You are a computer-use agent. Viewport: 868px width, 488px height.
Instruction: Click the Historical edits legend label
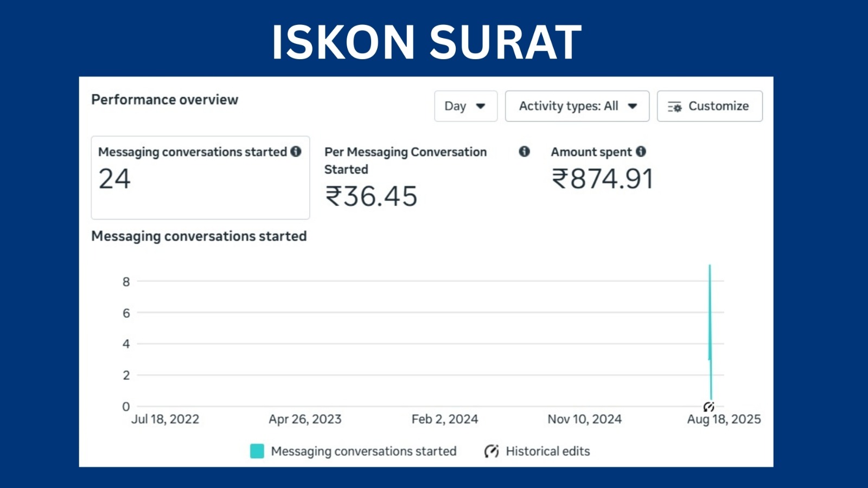pyautogui.click(x=547, y=451)
